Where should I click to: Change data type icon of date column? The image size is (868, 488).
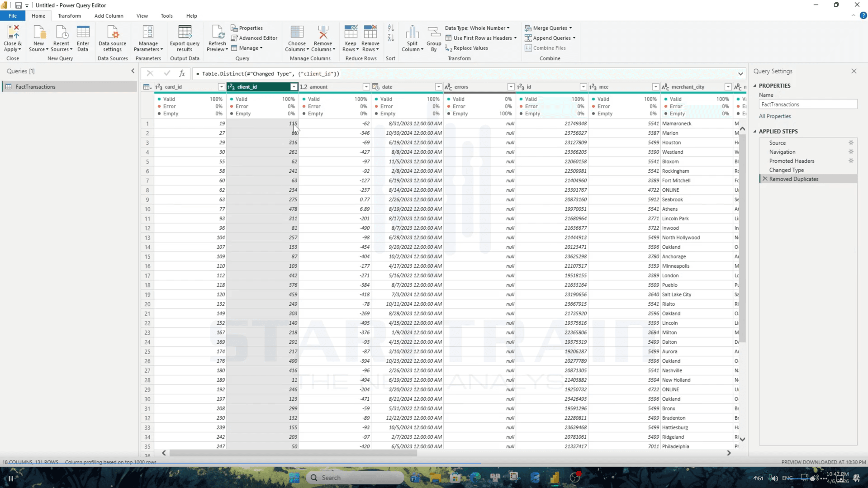[x=376, y=87]
